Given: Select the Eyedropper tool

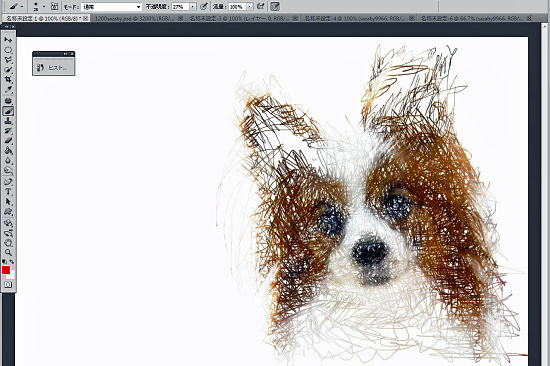Looking at the screenshot, I should (x=8, y=90).
